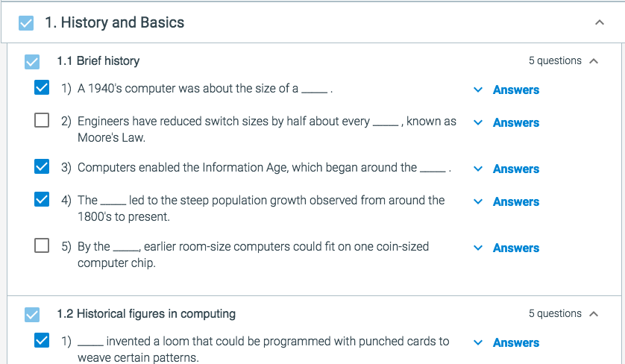The width and height of the screenshot is (625, 364).
Task: Uncheck the steep population growth question
Action: point(42,200)
